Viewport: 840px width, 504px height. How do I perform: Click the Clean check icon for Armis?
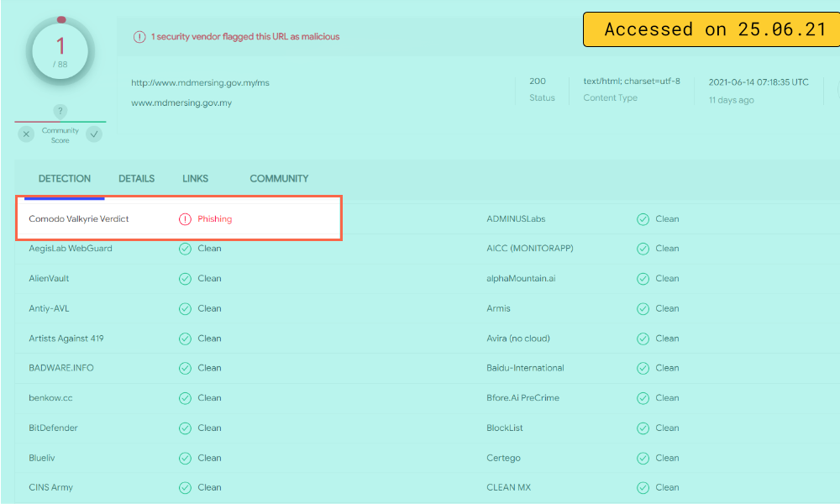click(643, 309)
